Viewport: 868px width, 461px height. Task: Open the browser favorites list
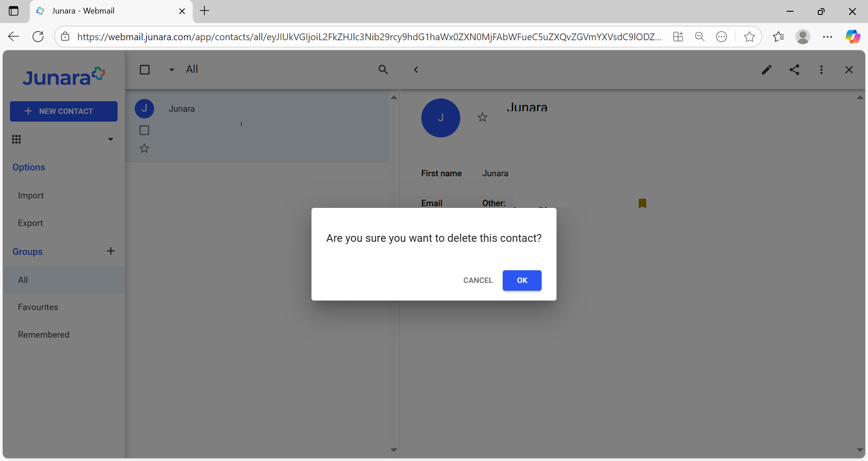(778, 37)
